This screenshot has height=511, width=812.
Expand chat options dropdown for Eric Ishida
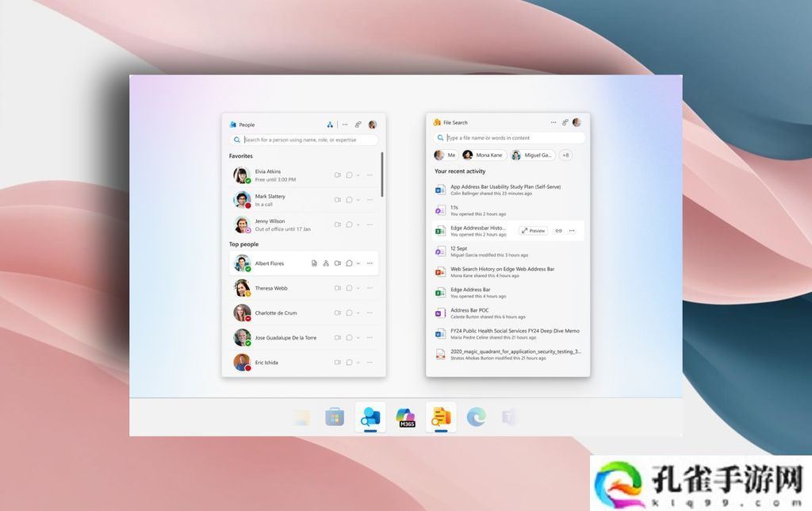tap(358, 363)
